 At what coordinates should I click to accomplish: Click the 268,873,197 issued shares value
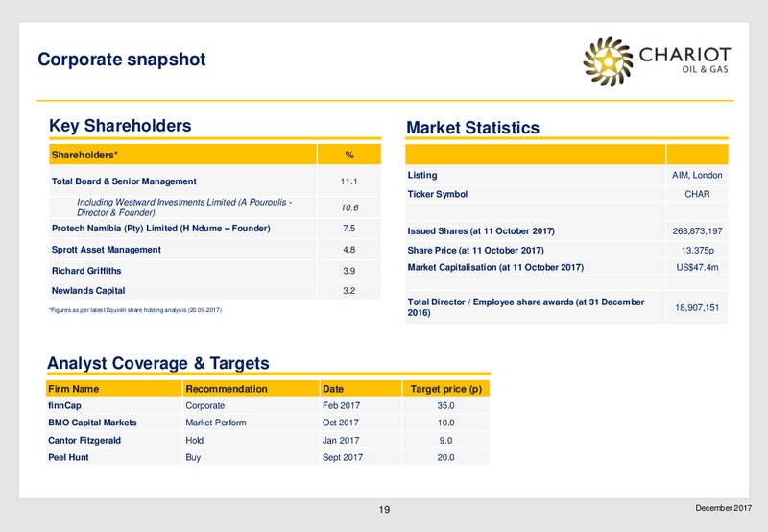point(698,230)
